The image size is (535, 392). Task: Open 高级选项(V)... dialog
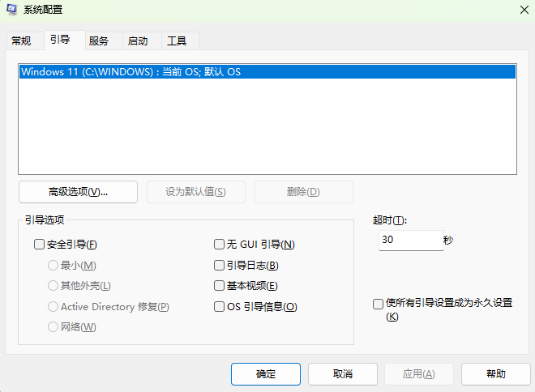(x=78, y=192)
